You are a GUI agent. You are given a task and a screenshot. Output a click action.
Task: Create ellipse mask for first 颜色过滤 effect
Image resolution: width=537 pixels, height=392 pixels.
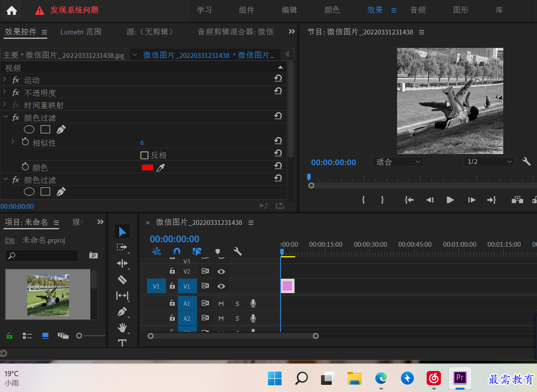[x=29, y=129]
